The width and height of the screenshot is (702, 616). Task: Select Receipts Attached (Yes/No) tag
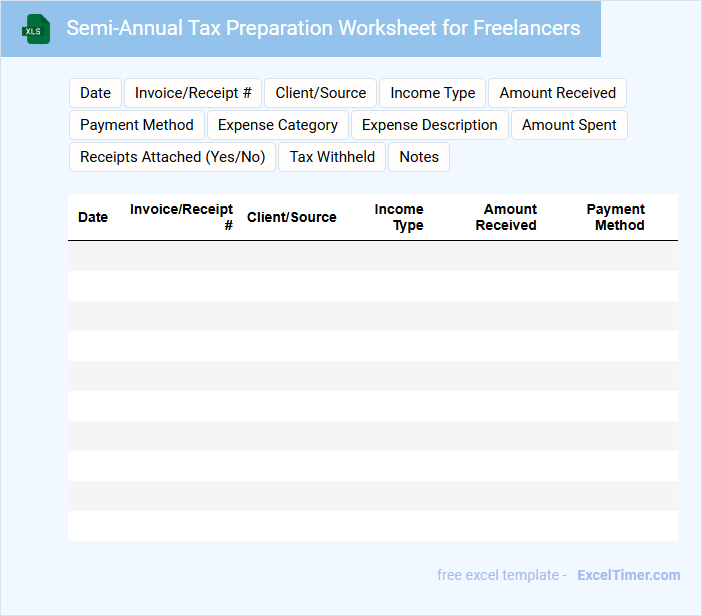coord(173,157)
